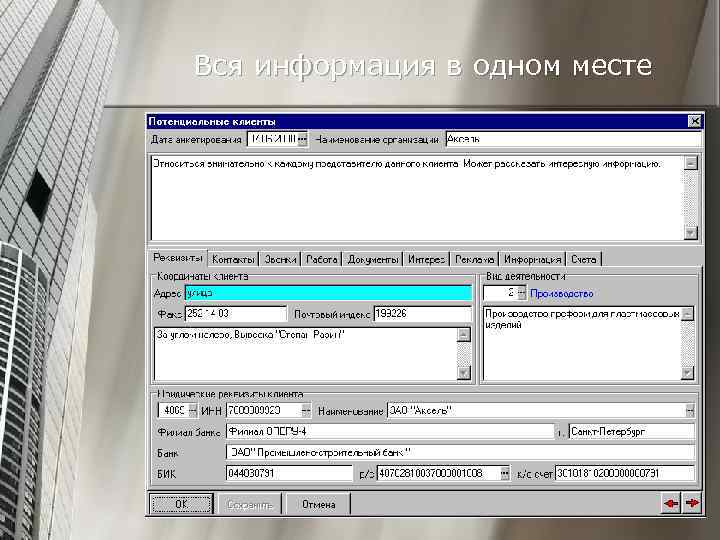Click the Производство activity link
This screenshot has width=720, height=540.
[562, 293]
